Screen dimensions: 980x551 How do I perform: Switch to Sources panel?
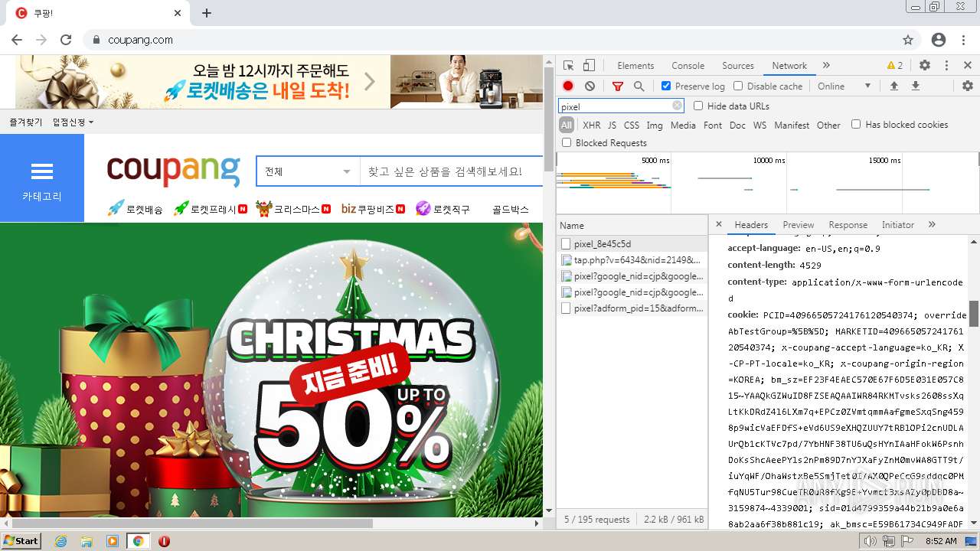[x=738, y=66]
